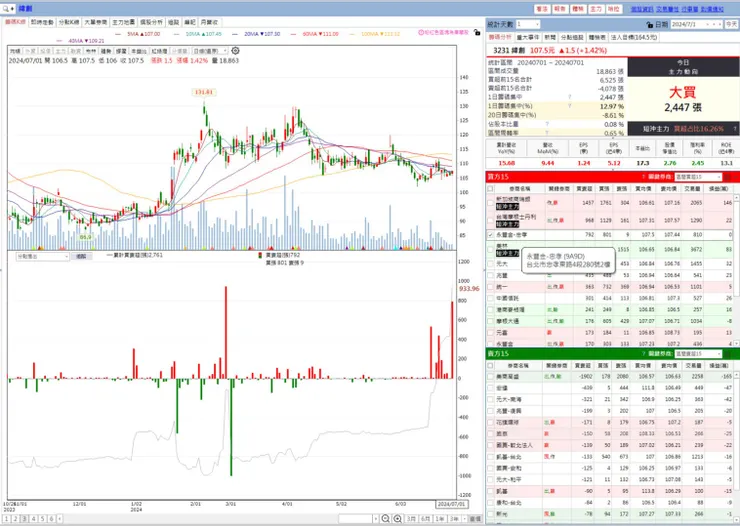Open the 買方15 關鍵券商 dropdown
Image resolution: width=740 pixels, height=526 pixels.
[x=698, y=177]
